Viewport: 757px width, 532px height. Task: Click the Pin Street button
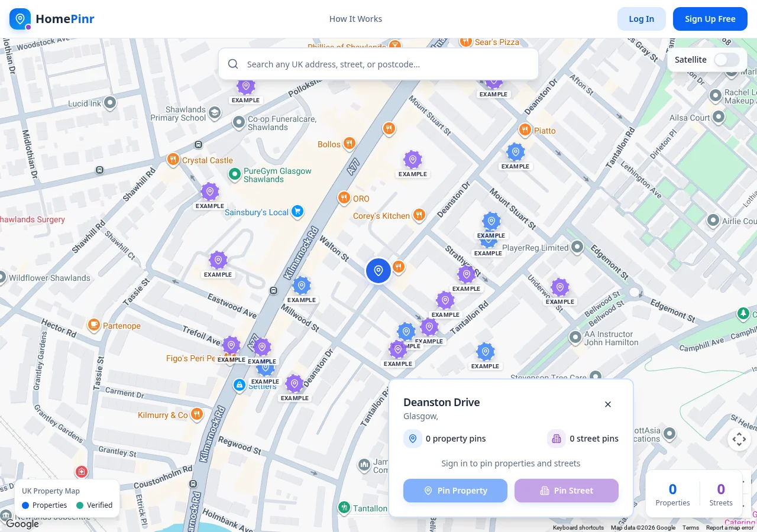coord(567,491)
